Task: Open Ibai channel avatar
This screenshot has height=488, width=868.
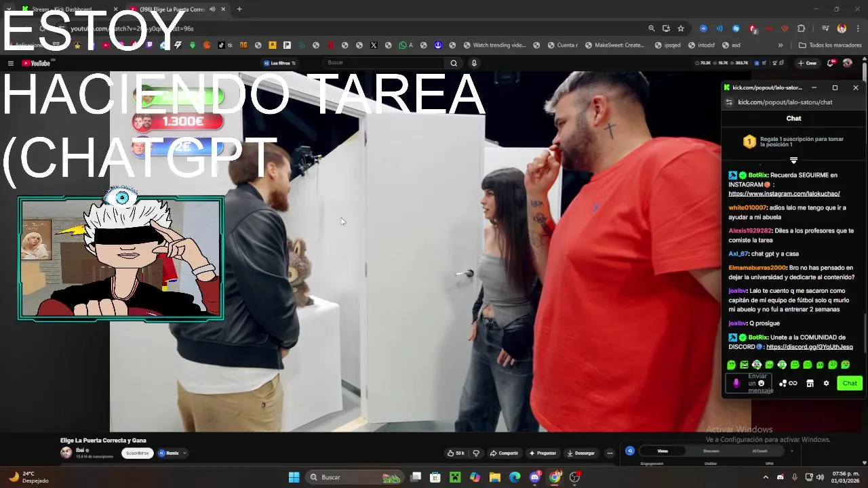Action: (x=66, y=453)
